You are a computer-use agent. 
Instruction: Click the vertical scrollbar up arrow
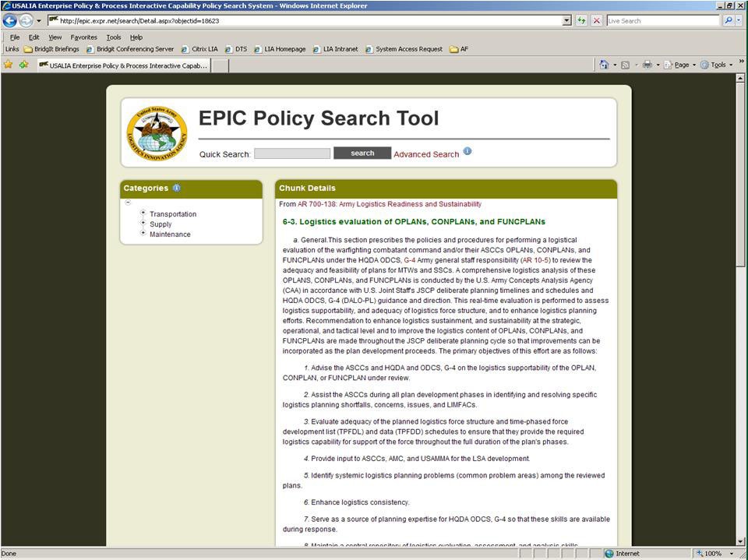(740, 77)
